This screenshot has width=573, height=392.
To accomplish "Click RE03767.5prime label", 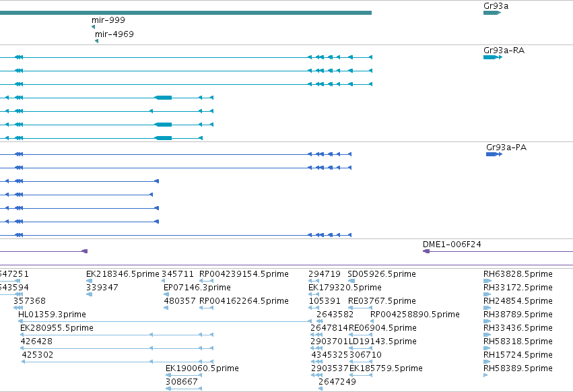I will (x=382, y=301).
